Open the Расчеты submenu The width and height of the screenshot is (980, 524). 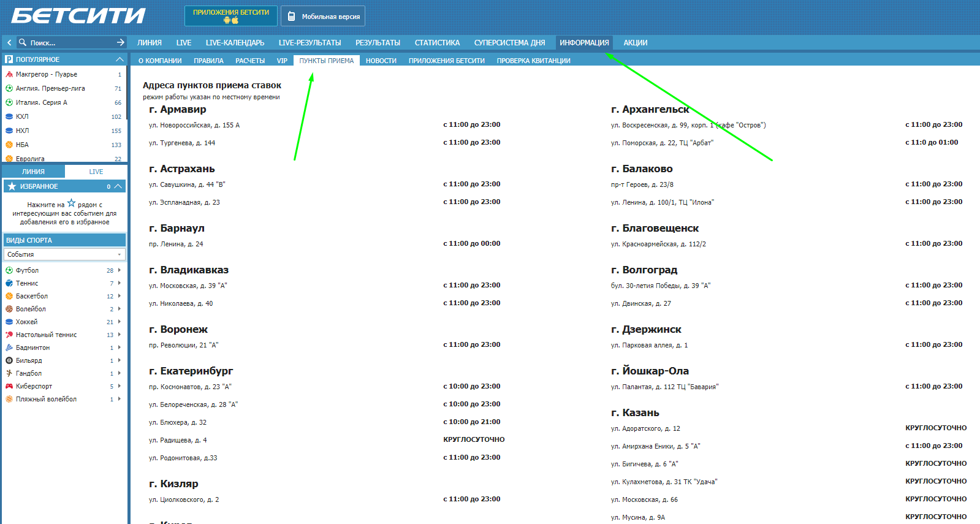coord(250,61)
